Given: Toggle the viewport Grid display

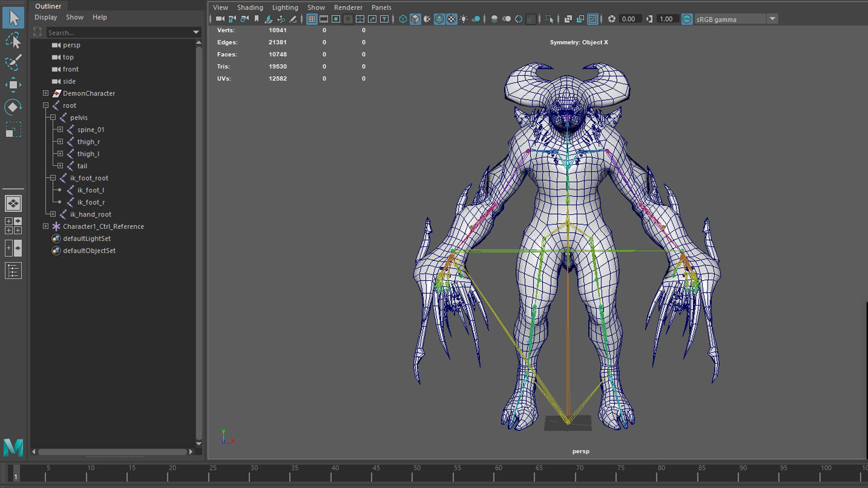Looking at the screenshot, I should tap(311, 19).
